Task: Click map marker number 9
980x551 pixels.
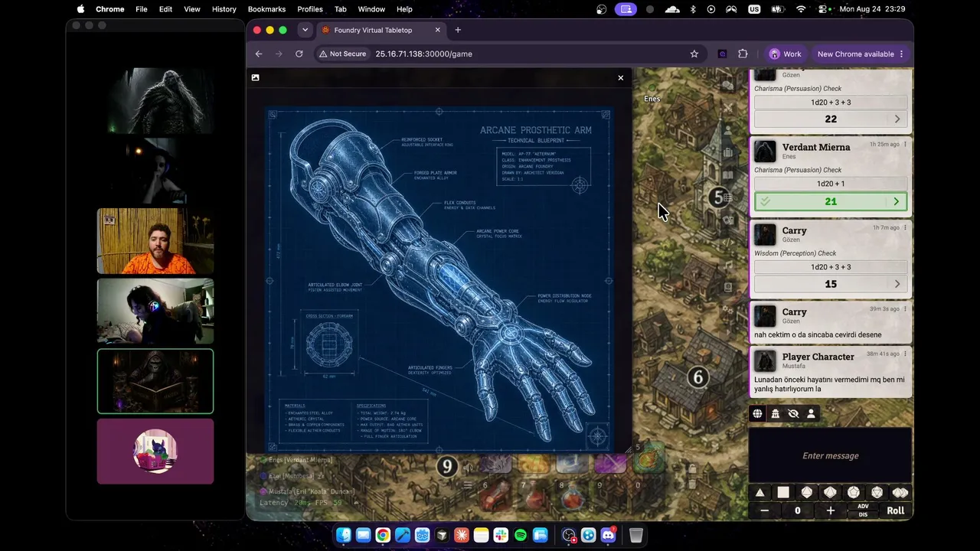Action: [x=446, y=466]
